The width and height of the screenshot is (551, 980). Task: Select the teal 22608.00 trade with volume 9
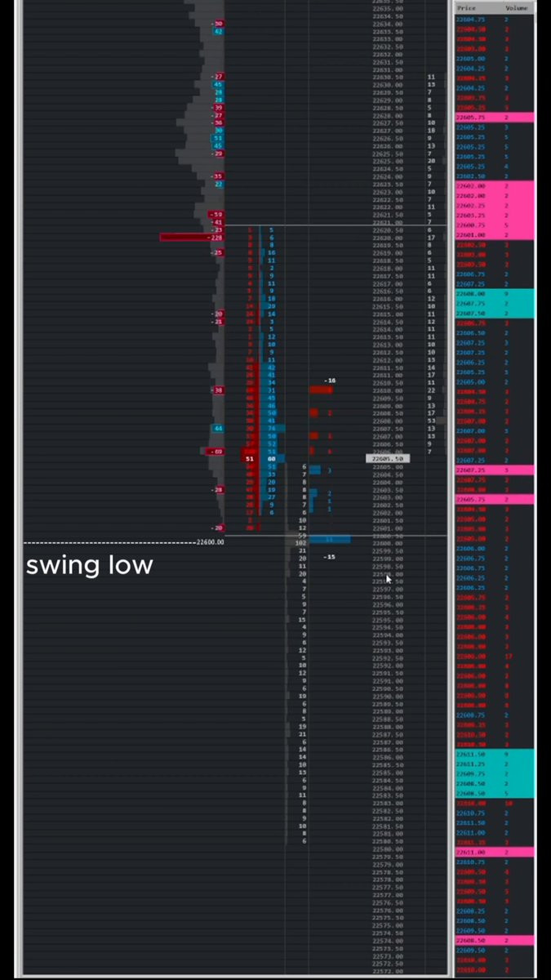coord(494,293)
